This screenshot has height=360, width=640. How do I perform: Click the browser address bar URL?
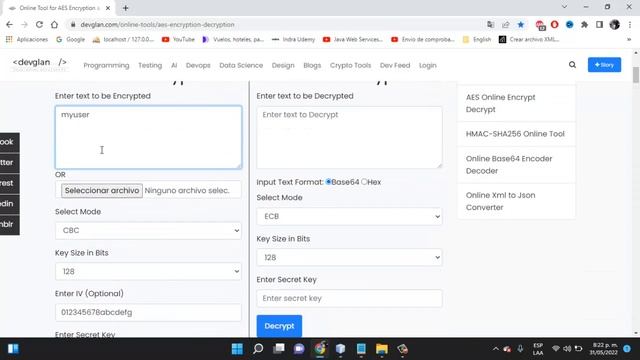point(157,24)
